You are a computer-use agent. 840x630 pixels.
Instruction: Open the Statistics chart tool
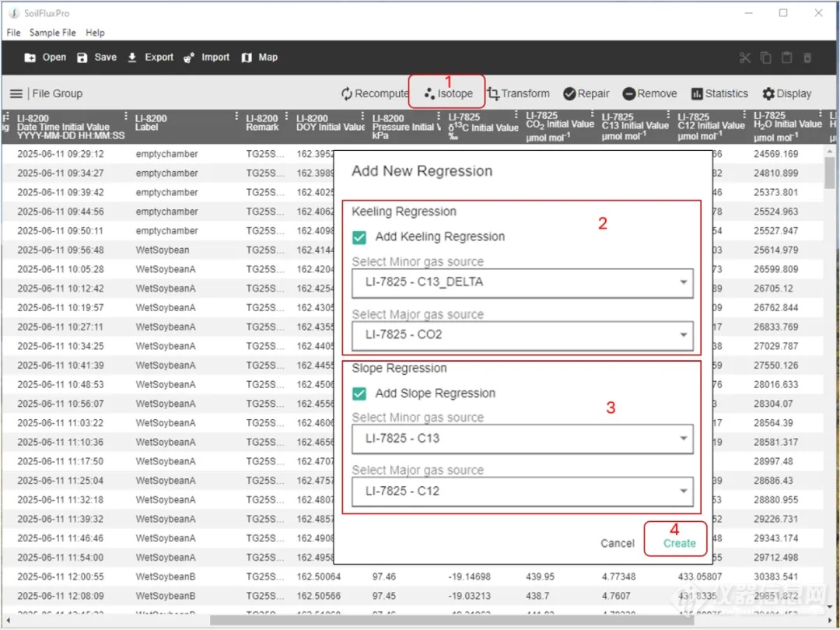click(697, 94)
